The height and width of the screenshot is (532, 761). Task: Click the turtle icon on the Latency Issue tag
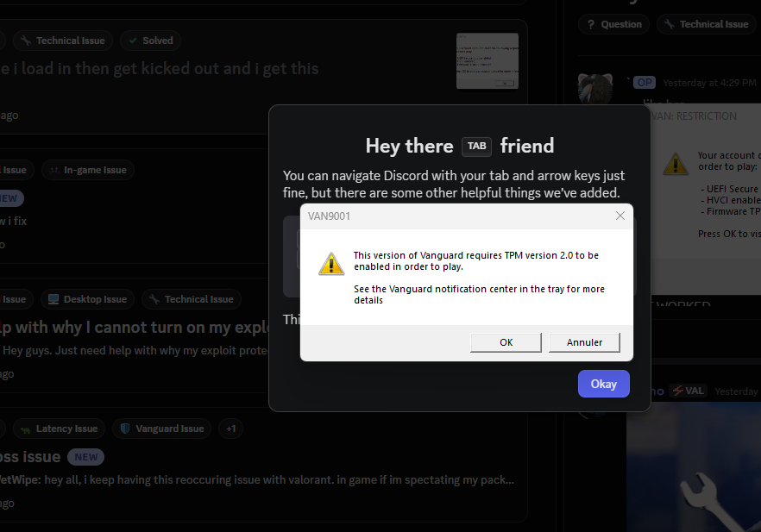click(x=26, y=429)
